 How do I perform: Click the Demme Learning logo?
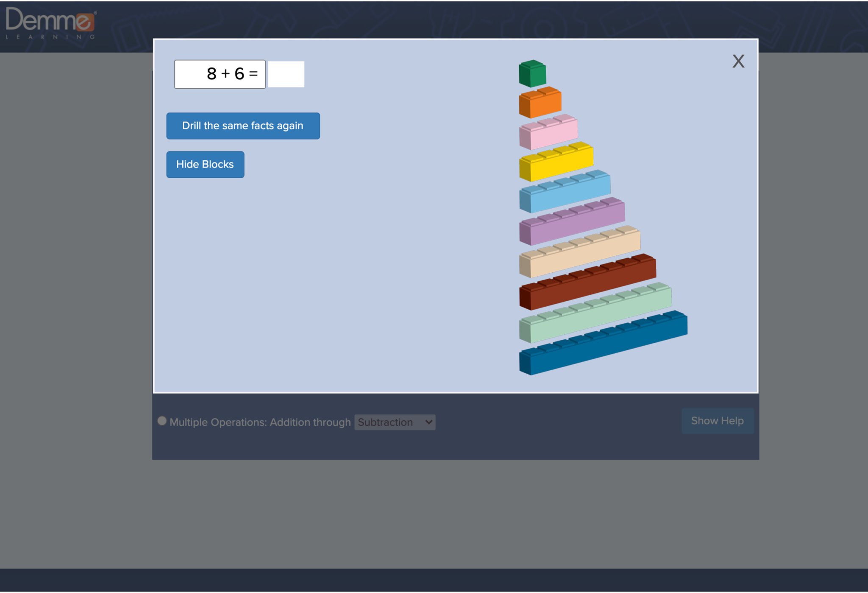50,22
